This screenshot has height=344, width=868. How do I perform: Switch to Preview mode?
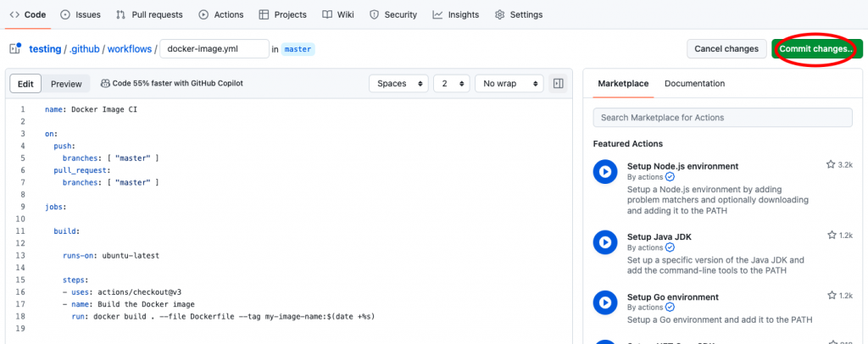(66, 84)
